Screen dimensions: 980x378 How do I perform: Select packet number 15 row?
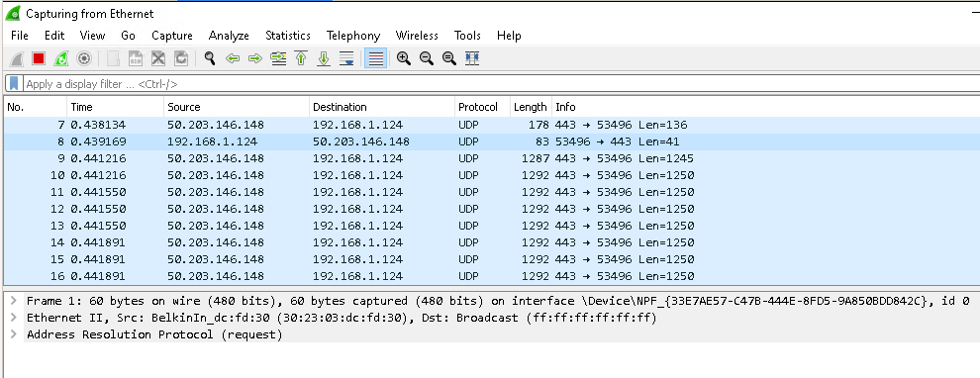click(x=492, y=259)
